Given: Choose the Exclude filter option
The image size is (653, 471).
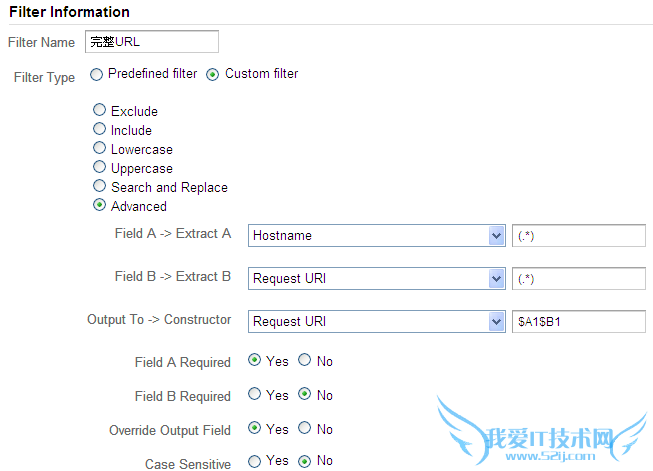Looking at the screenshot, I should (99, 111).
